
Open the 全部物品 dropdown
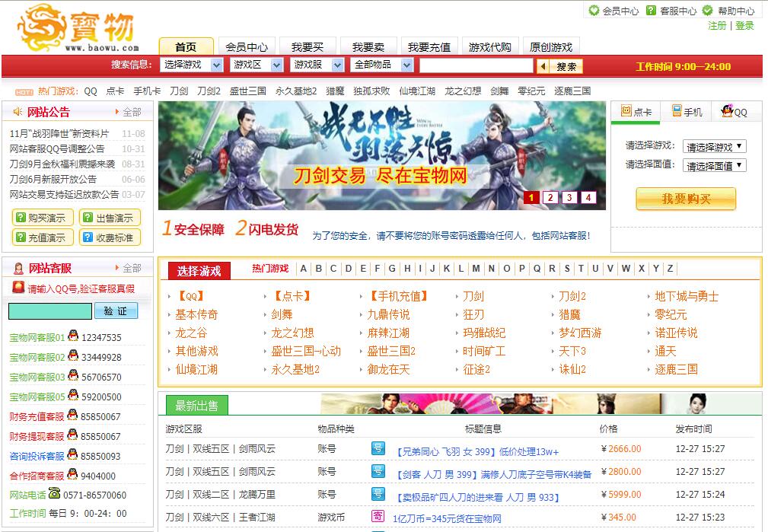382,65
